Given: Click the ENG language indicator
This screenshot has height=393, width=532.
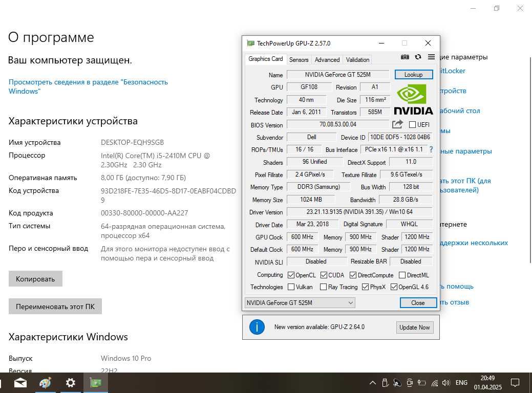Looking at the screenshot, I should point(461,383).
